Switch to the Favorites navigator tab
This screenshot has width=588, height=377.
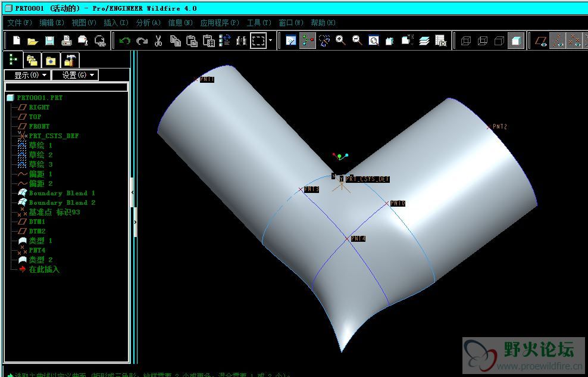coord(51,60)
